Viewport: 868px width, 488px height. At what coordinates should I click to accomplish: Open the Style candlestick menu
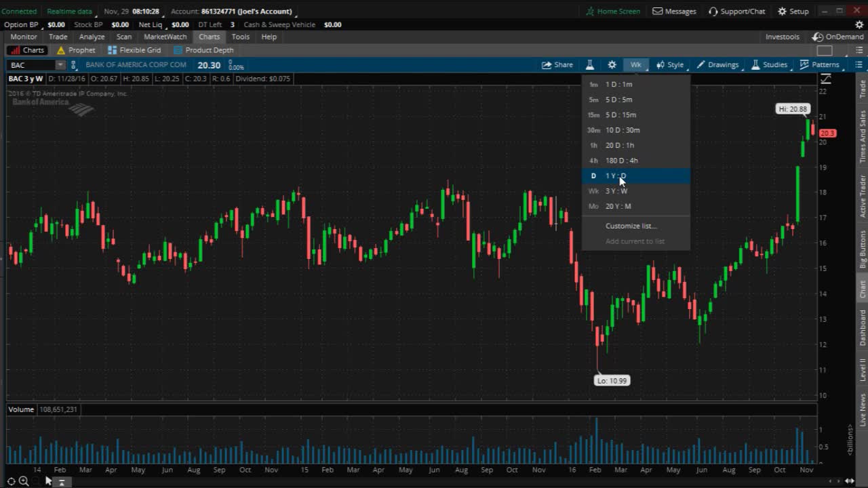pos(670,65)
